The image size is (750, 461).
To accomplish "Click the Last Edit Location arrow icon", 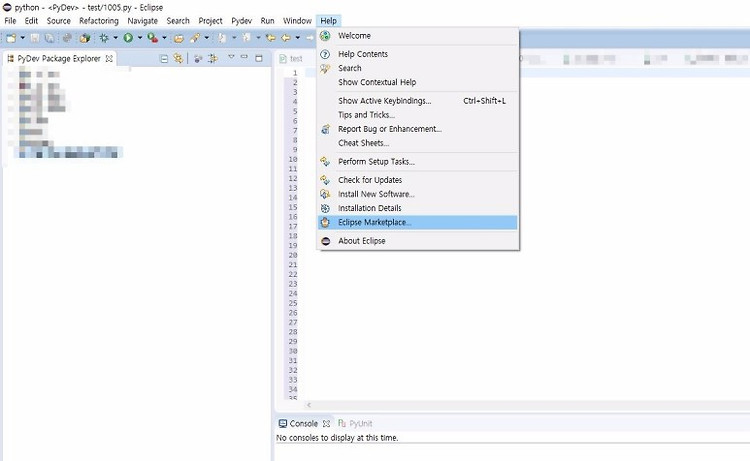I will click(271, 38).
